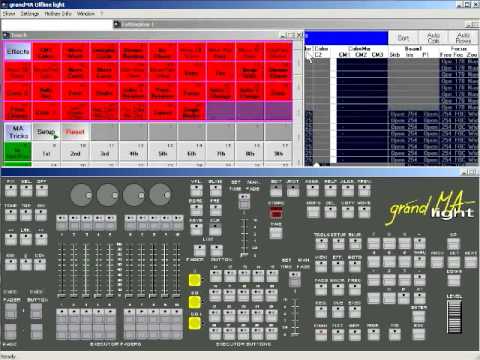The width and height of the screenshot is (480, 360).
Task: Click the THRU key on keypad
Action: coord(419,262)
